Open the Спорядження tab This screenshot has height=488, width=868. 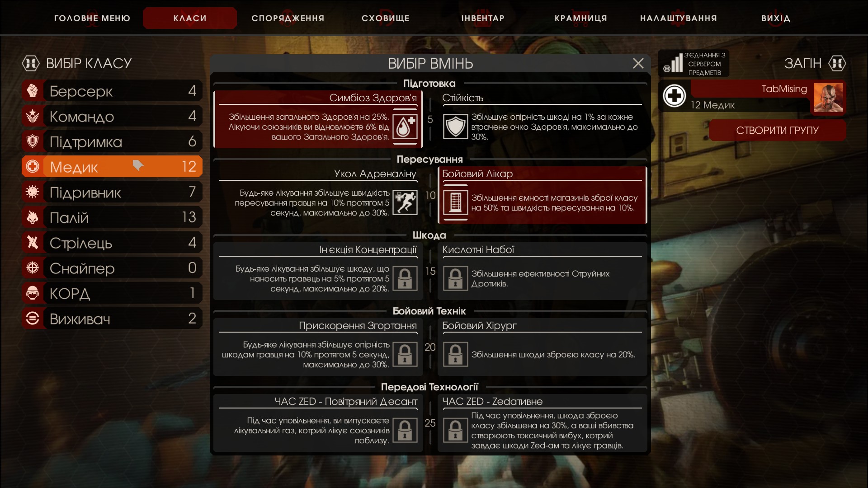point(288,18)
